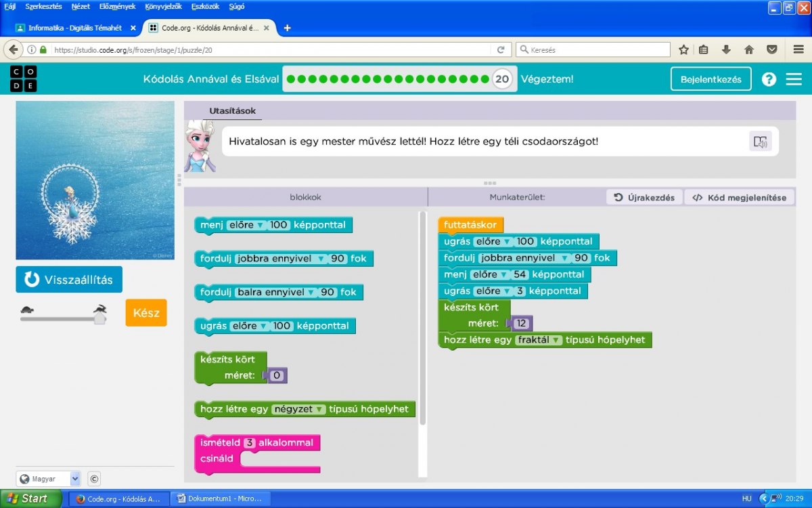Edit the circle size value 12

point(521,324)
